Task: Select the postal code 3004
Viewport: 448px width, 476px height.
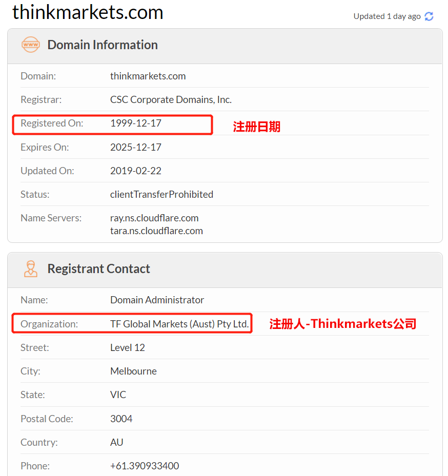Action: (121, 419)
